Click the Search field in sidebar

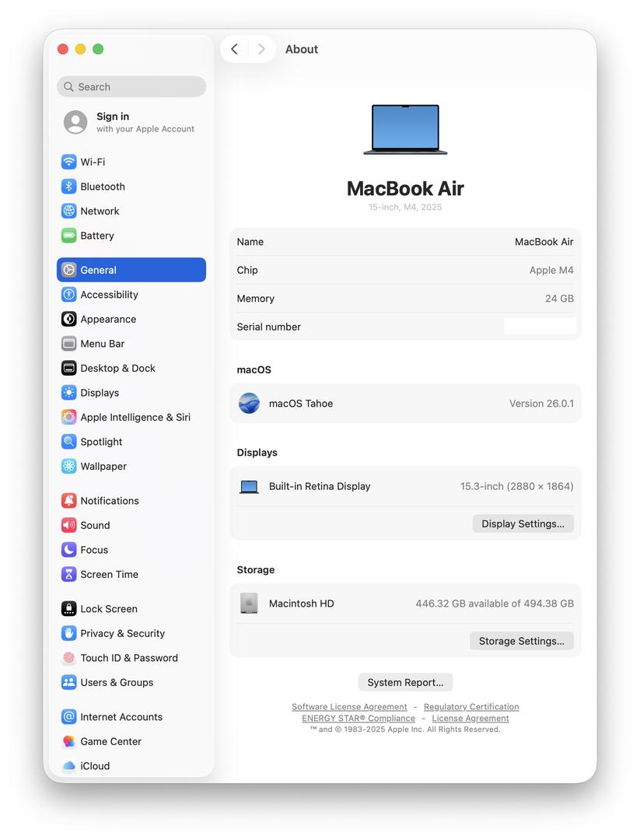pos(131,87)
